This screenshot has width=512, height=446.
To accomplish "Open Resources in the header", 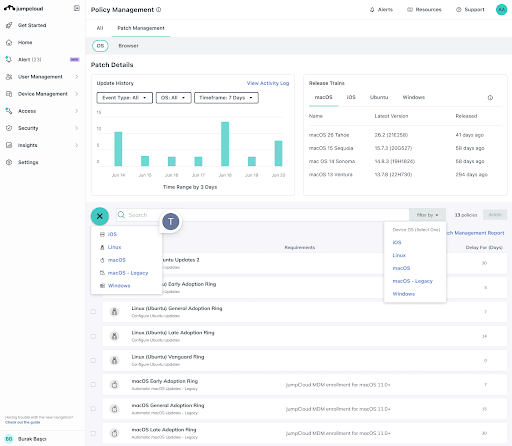I will [x=424, y=10].
